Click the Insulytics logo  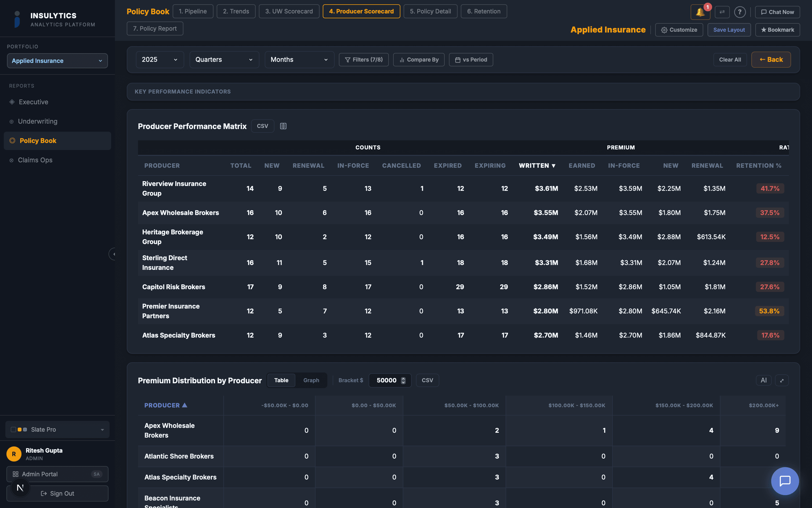(17, 19)
